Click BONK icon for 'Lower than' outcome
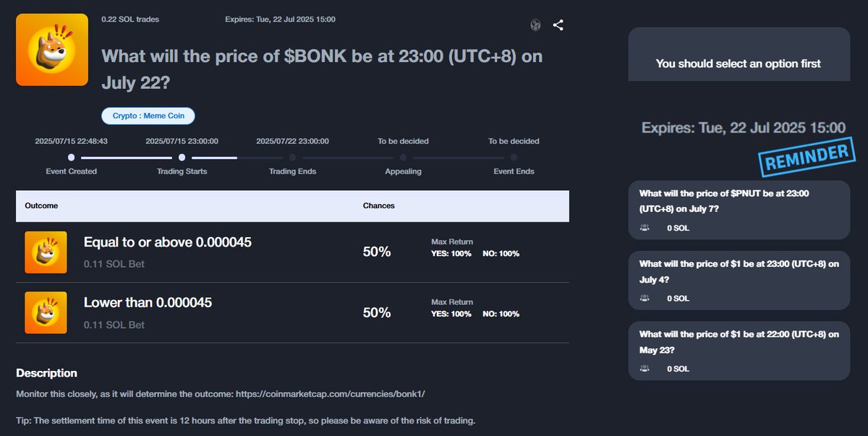 (46, 312)
